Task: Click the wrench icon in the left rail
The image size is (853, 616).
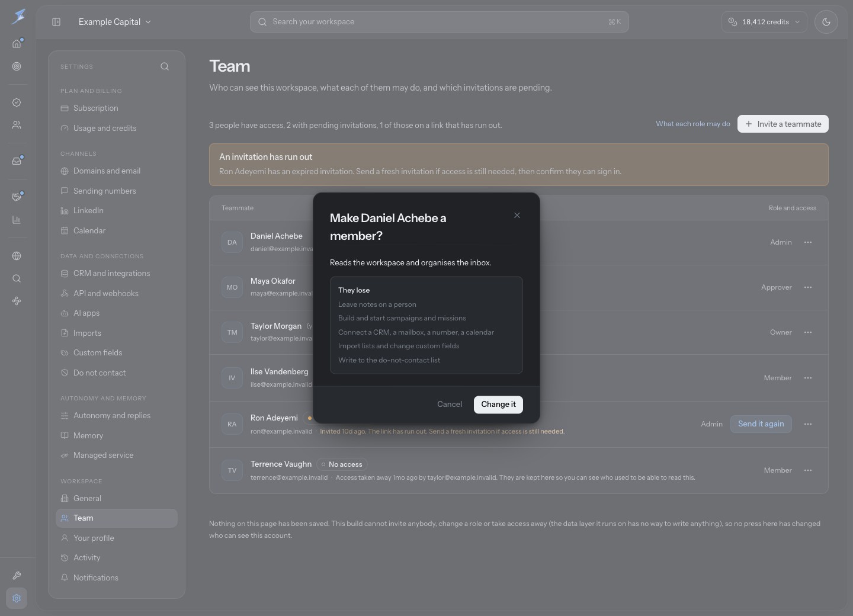Action: pos(17,576)
